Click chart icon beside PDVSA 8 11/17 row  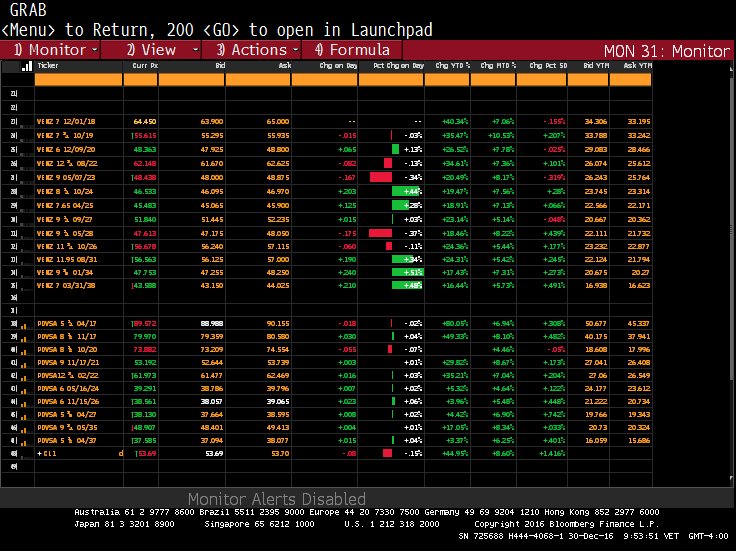click(x=24, y=337)
